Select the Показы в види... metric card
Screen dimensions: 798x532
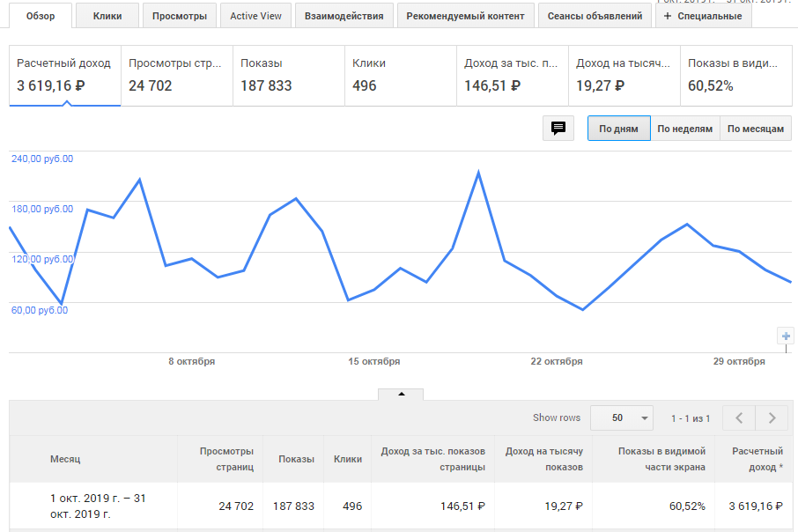point(736,76)
